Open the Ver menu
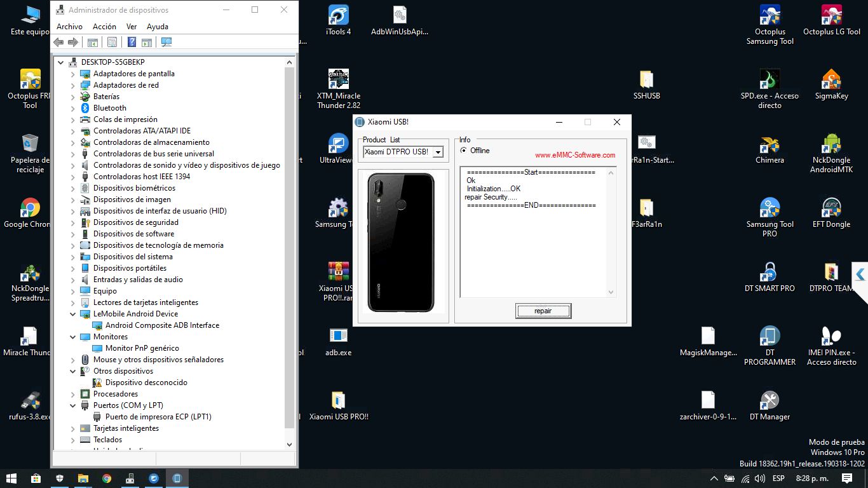868x488 pixels. point(132,27)
